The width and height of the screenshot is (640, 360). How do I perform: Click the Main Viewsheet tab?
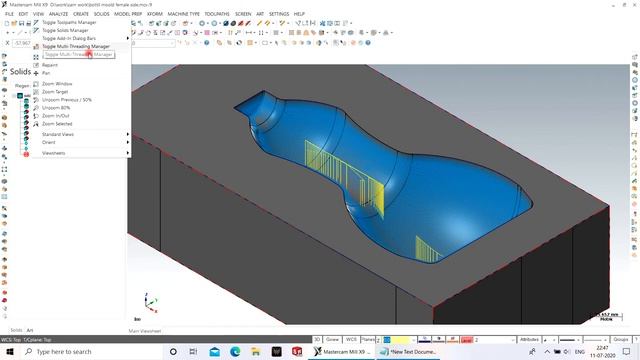(145, 331)
